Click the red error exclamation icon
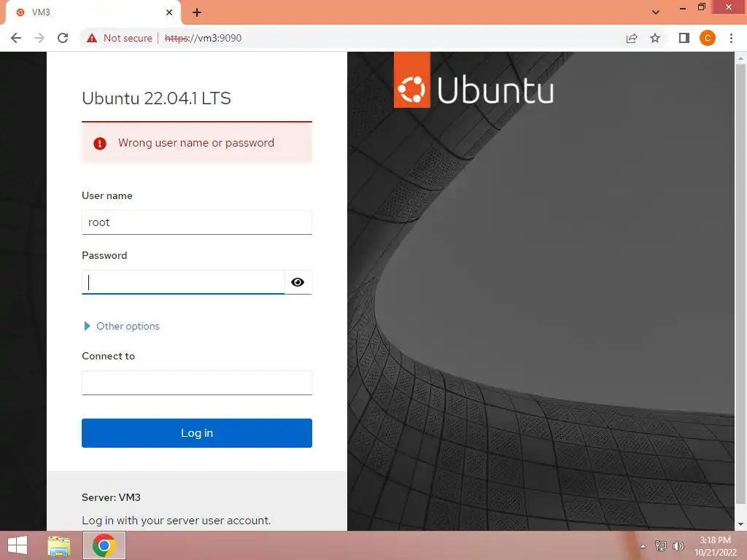 100,144
